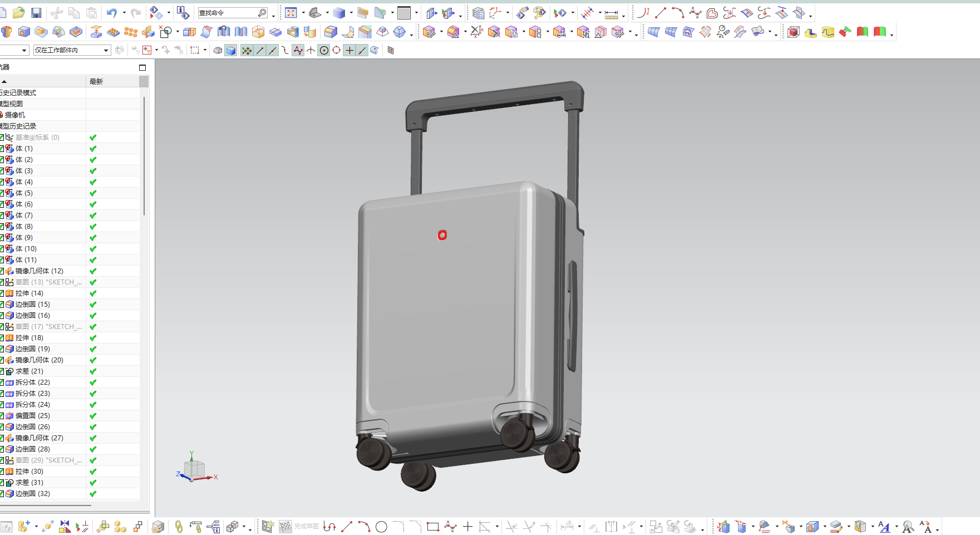The image size is (980, 535).
Task: Select the sketch Point plus icon at bottom
Action: pos(467,526)
